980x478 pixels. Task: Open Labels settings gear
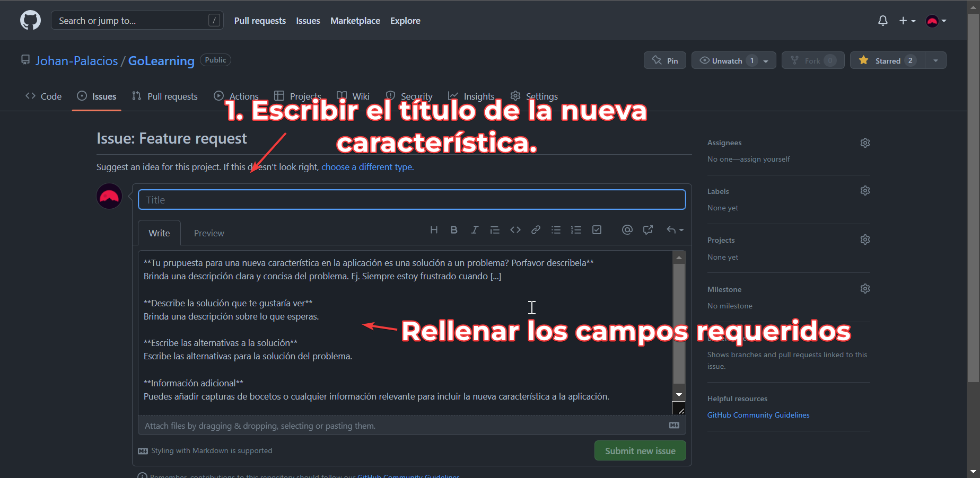tap(865, 191)
